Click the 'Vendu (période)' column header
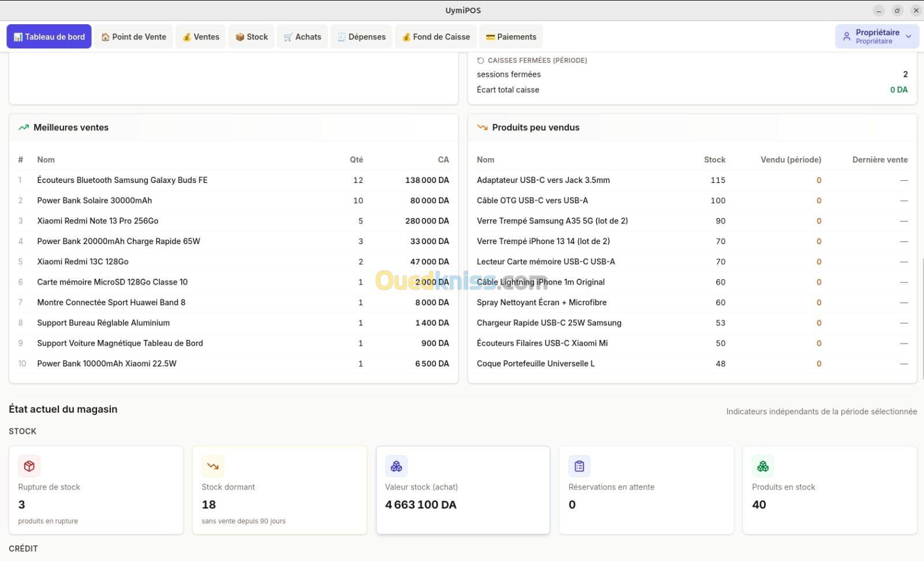 pos(791,160)
